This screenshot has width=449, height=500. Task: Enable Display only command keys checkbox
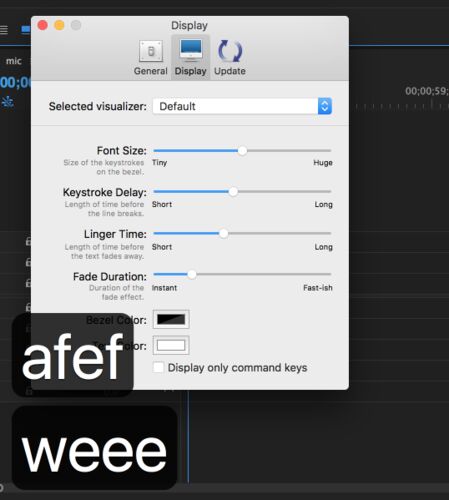point(158,367)
